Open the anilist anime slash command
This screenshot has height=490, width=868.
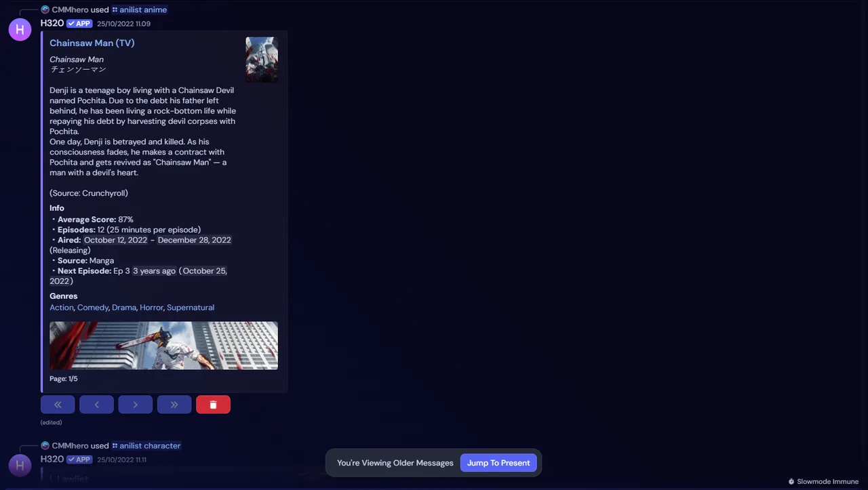click(x=139, y=10)
